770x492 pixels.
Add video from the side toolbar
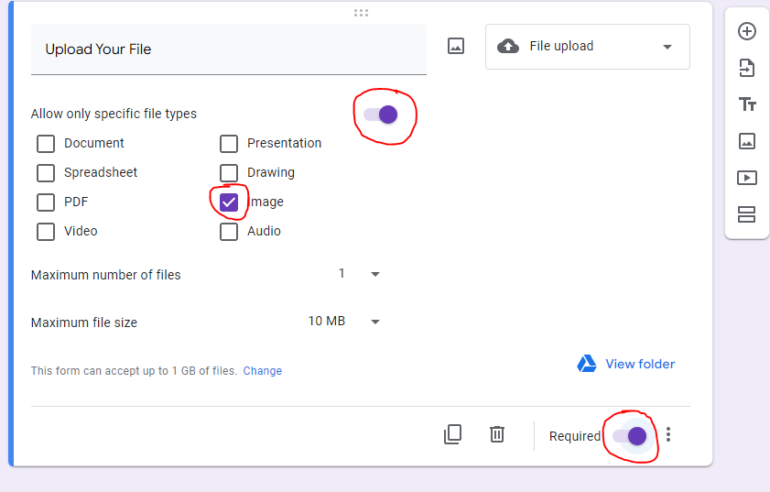pos(746,178)
